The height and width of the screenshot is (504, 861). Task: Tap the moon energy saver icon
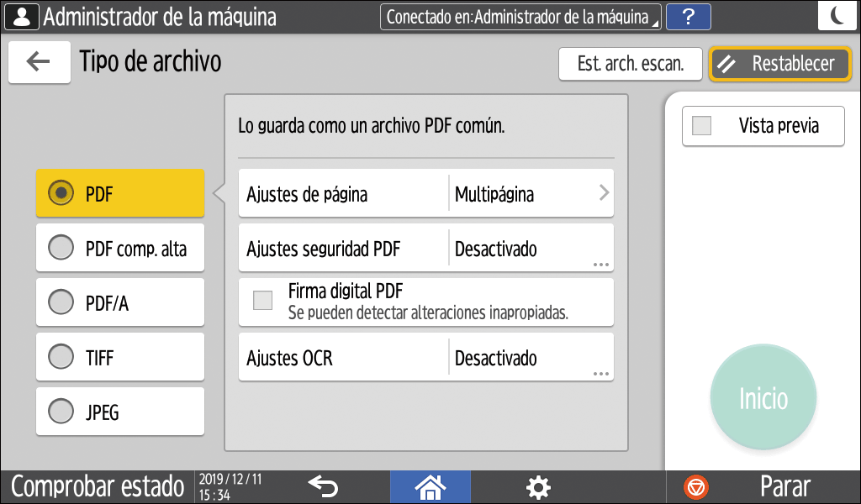pyautogui.click(x=837, y=15)
